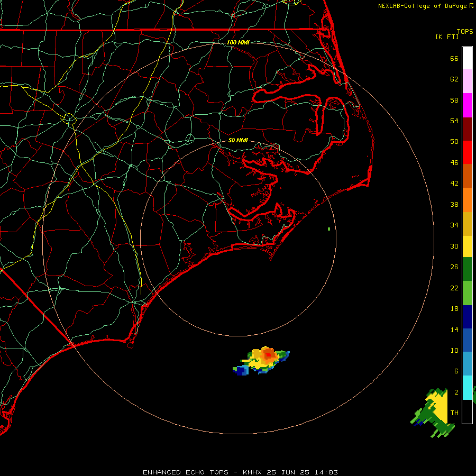This screenshot has height=476, width=476.
Task: Click the light blue 6 kft legend swatch
Action: point(467,364)
